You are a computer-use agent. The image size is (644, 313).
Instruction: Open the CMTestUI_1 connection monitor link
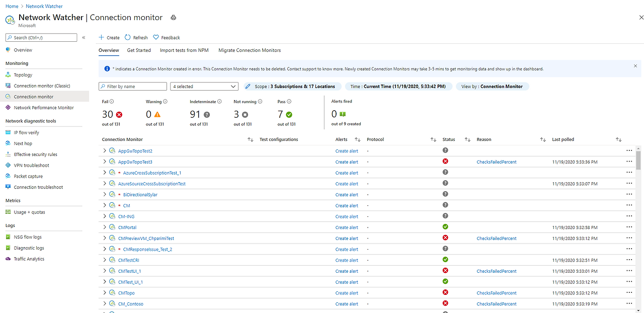click(x=129, y=271)
